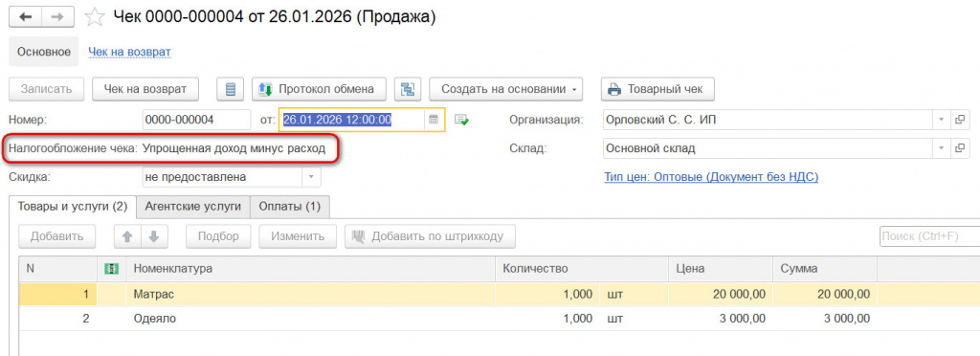980x356 pixels.
Task: Click the Изменить button
Action: (x=298, y=236)
